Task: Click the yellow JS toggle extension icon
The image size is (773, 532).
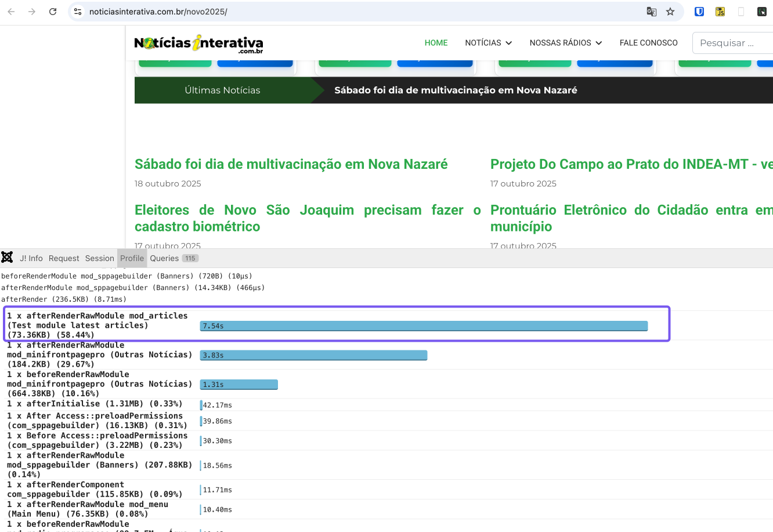Action: click(720, 12)
